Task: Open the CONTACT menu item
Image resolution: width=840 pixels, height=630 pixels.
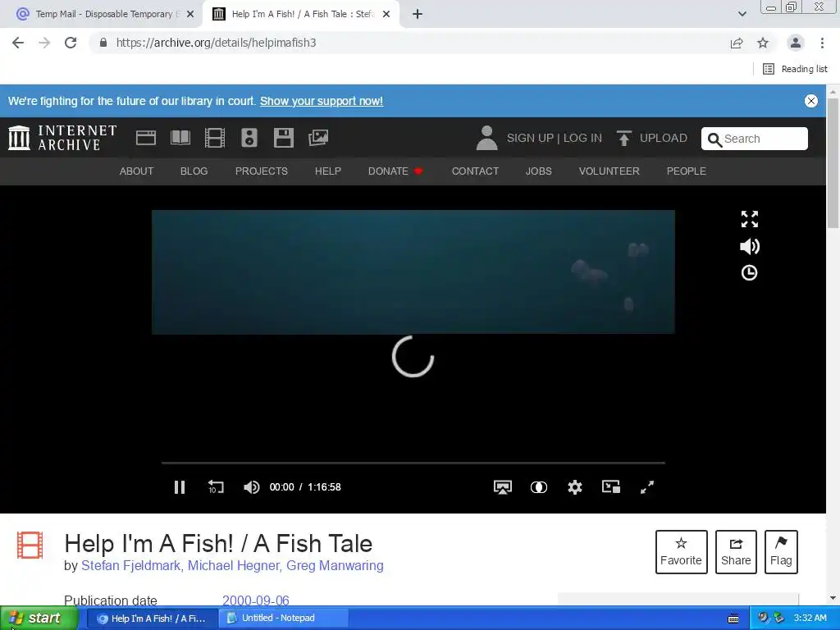Action: click(475, 171)
